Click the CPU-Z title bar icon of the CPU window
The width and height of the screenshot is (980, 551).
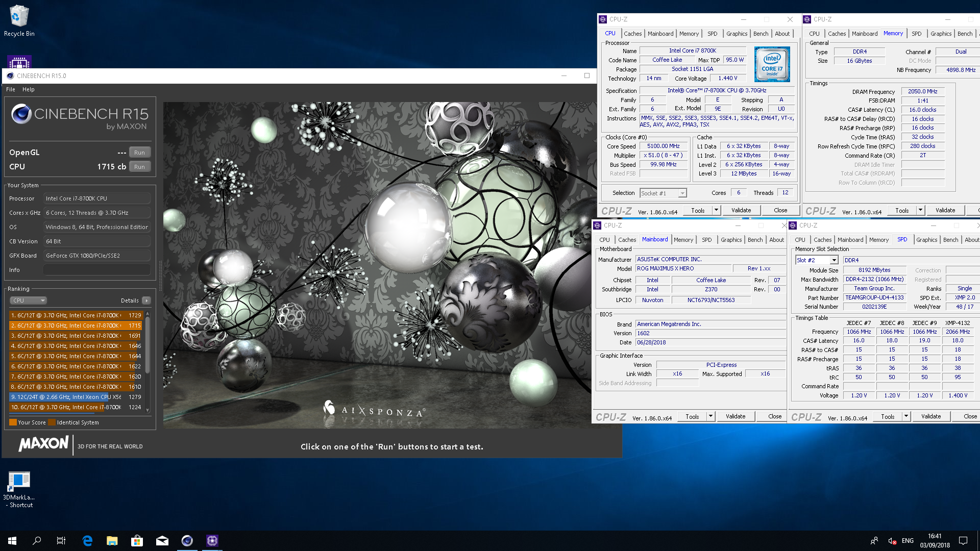pyautogui.click(x=603, y=19)
